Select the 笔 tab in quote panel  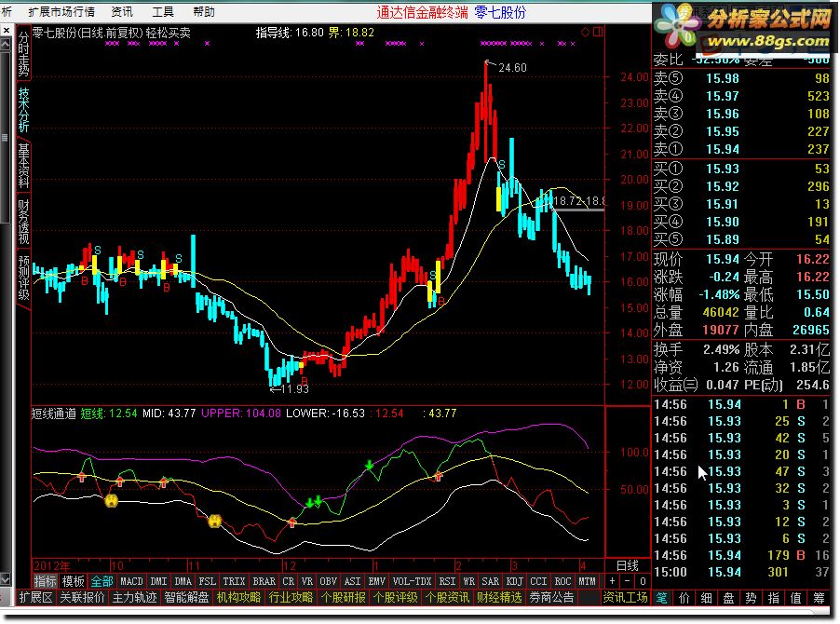pyautogui.click(x=662, y=598)
